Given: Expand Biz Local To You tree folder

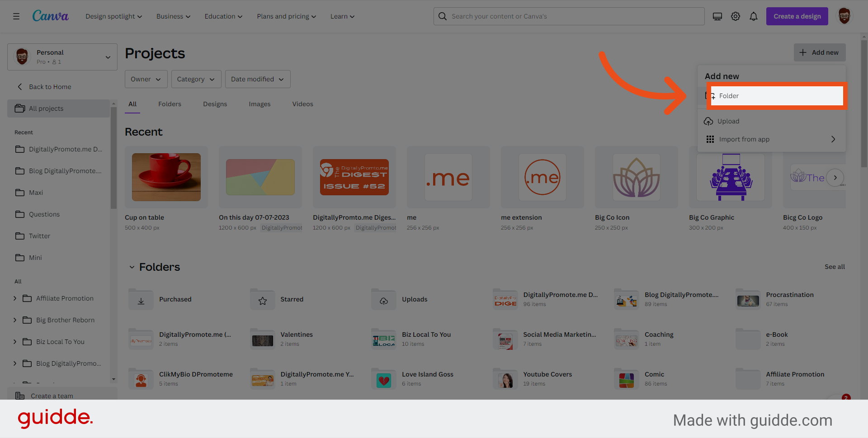Looking at the screenshot, I should point(15,342).
